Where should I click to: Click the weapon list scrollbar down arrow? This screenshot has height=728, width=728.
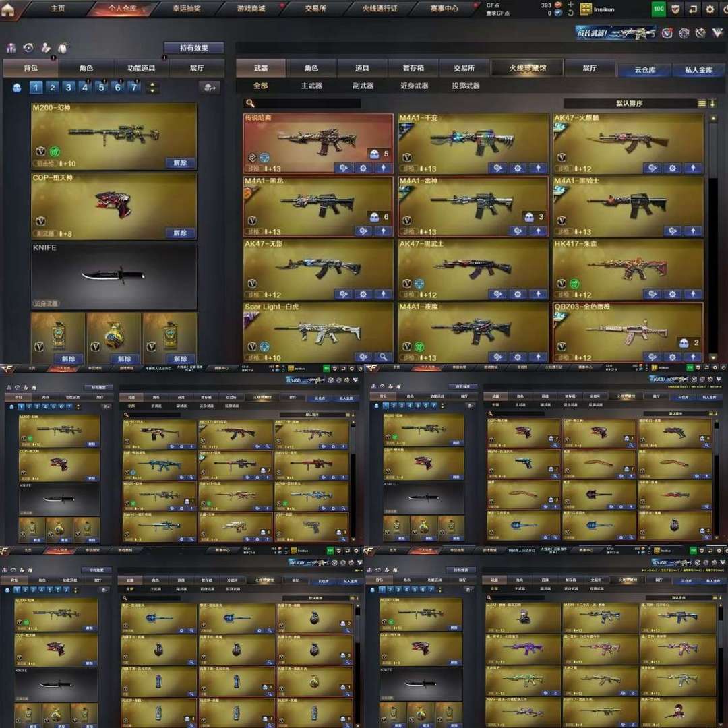coord(713,357)
